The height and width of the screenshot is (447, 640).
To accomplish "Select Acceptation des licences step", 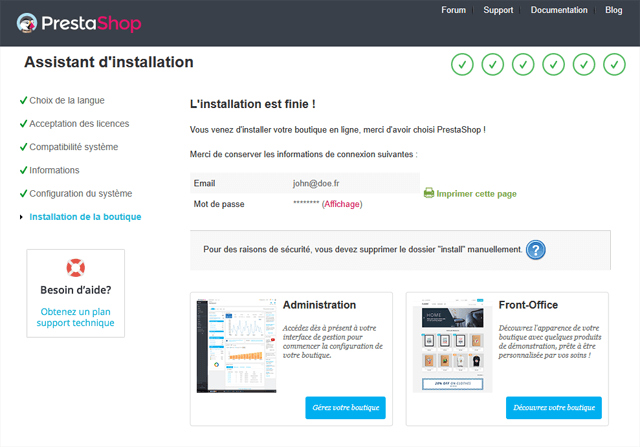I will point(79,124).
